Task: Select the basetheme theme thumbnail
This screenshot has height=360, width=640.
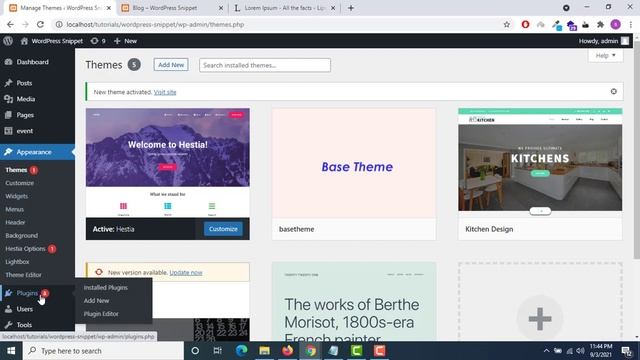Action: click(x=354, y=163)
